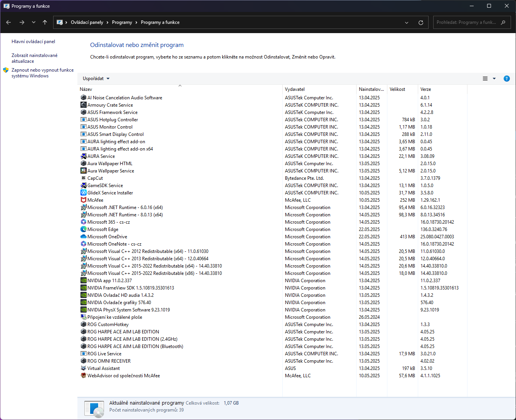Click the refresh button in address bar
The width and height of the screenshot is (516, 420).
421,23
